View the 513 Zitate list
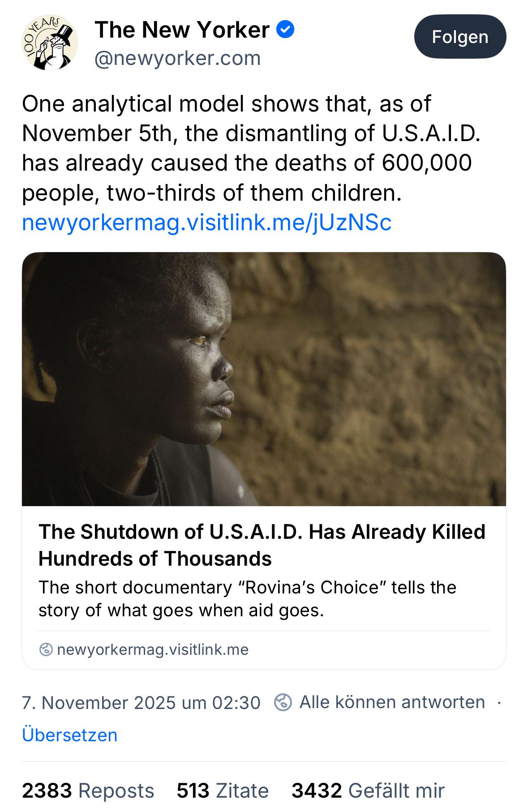This screenshot has height=812, width=528. click(223, 791)
